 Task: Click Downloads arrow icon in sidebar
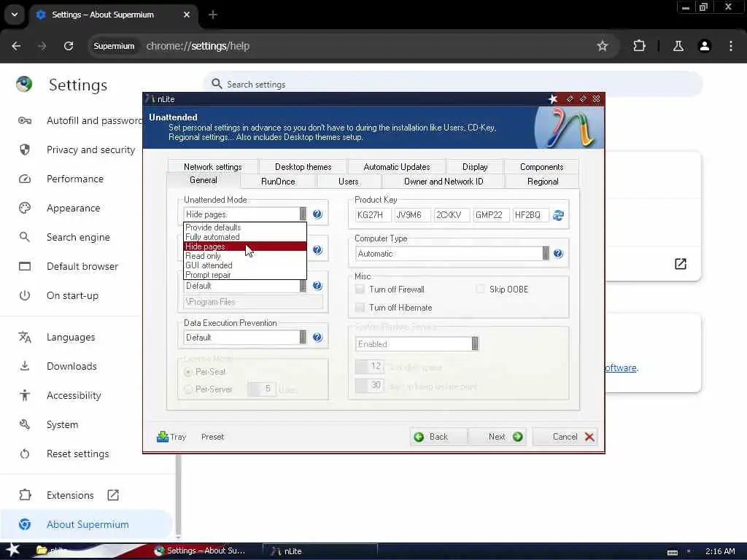coord(25,366)
